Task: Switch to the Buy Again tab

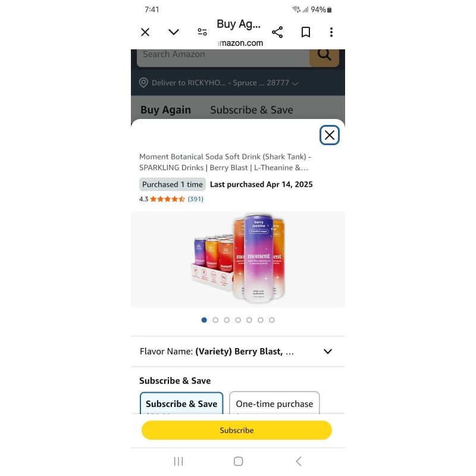Action: pyautogui.click(x=166, y=110)
